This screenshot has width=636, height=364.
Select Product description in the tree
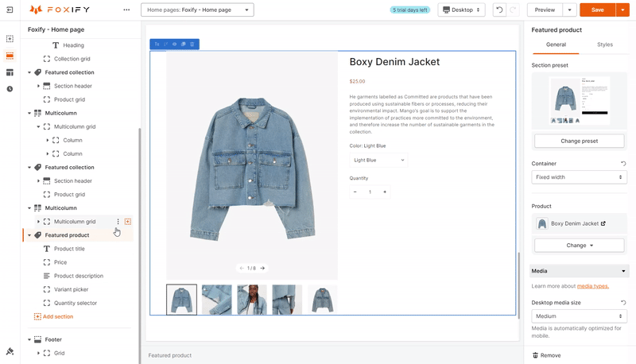pos(79,276)
